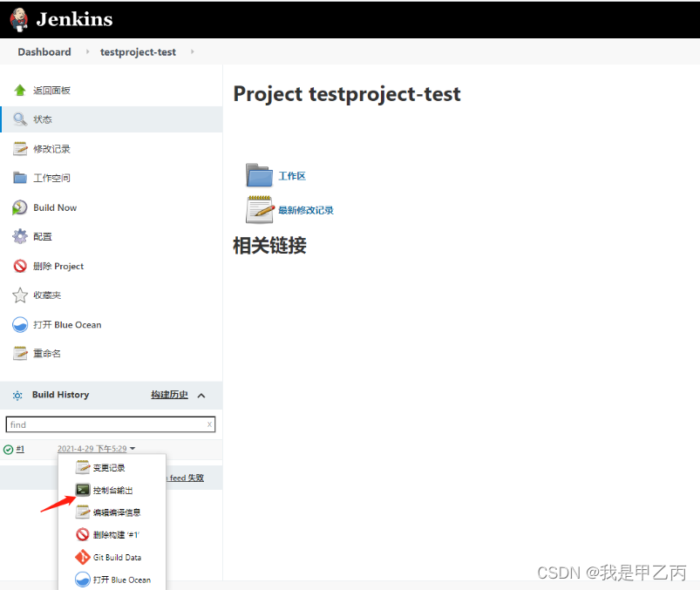The image size is (700, 590).
Task: Open 配置 settings entry
Action: [x=43, y=236]
